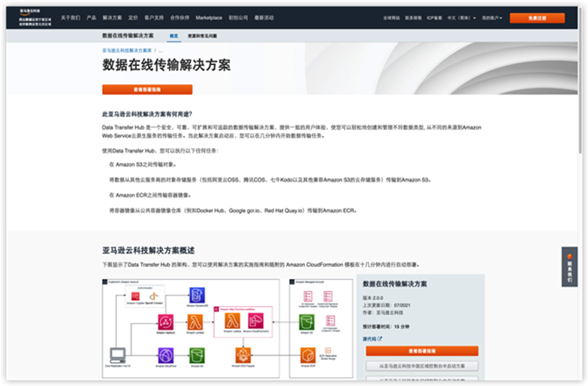Image resolution: width=588 pixels, height=386 pixels.
Task: Click the Amazon Managed Account corner icon
Action: click(292, 282)
